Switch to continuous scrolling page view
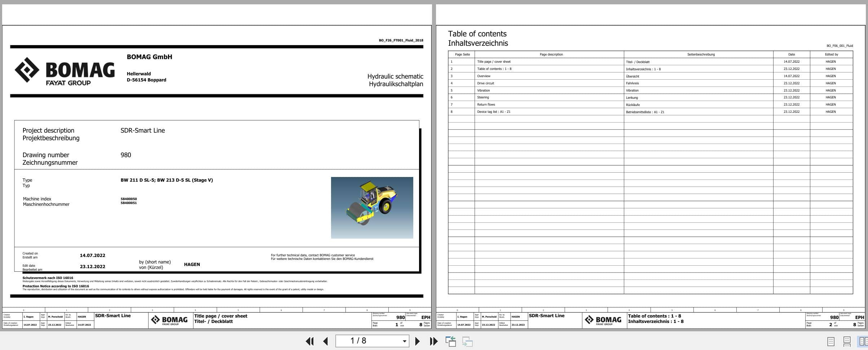The height and width of the screenshot is (350, 868). pyautogui.click(x=847, y=341)
